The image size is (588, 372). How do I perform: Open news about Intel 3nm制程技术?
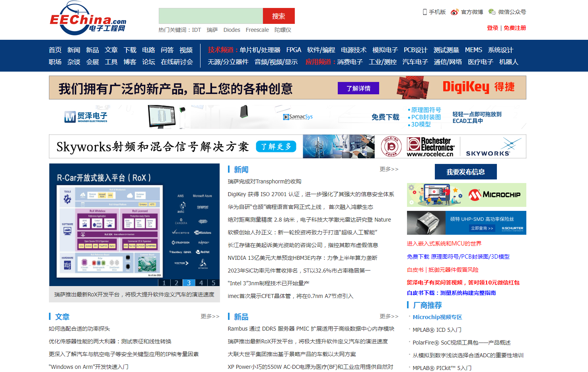[269, 283]
